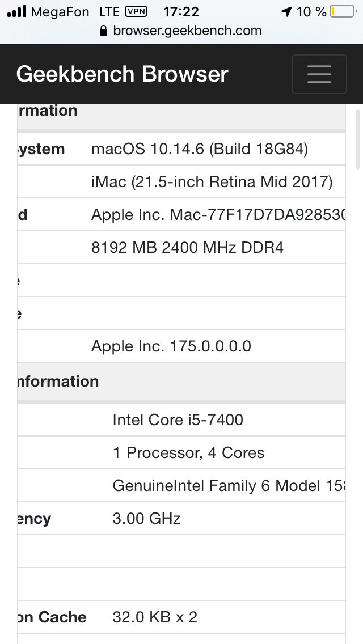The height and width of the screenshot is (644, 363).
Task: Tap the VPN status indicator
Action: pos(136,12)
